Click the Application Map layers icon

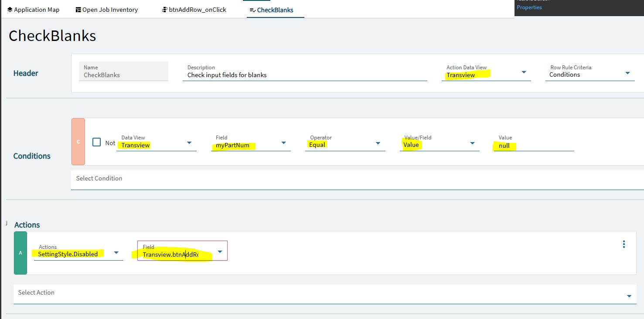10,10
